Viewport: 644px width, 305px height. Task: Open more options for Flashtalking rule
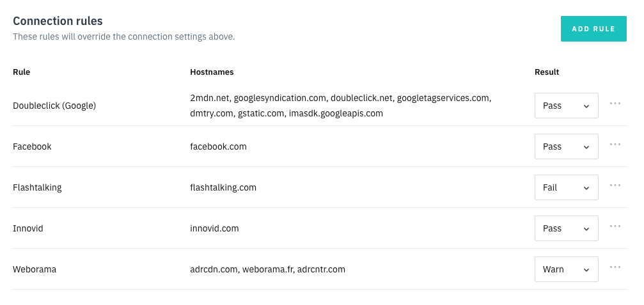tap(615, 185)
